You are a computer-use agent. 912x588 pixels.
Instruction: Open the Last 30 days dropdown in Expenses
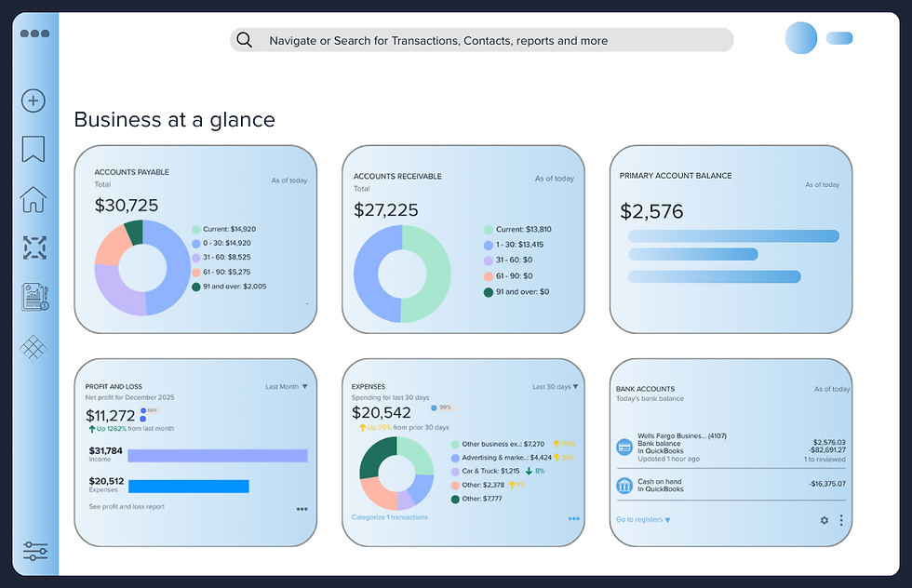[x=556, y=387]
